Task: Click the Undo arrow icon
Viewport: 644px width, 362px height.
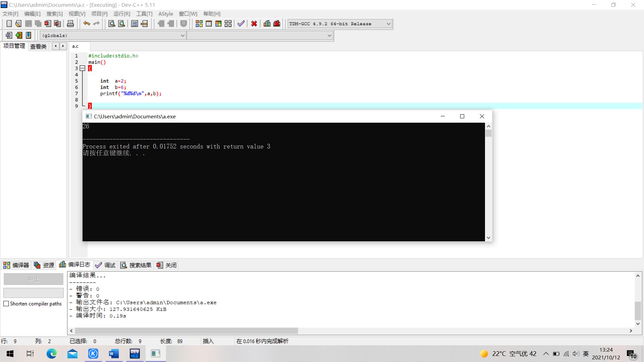Action: pos(87,24)
